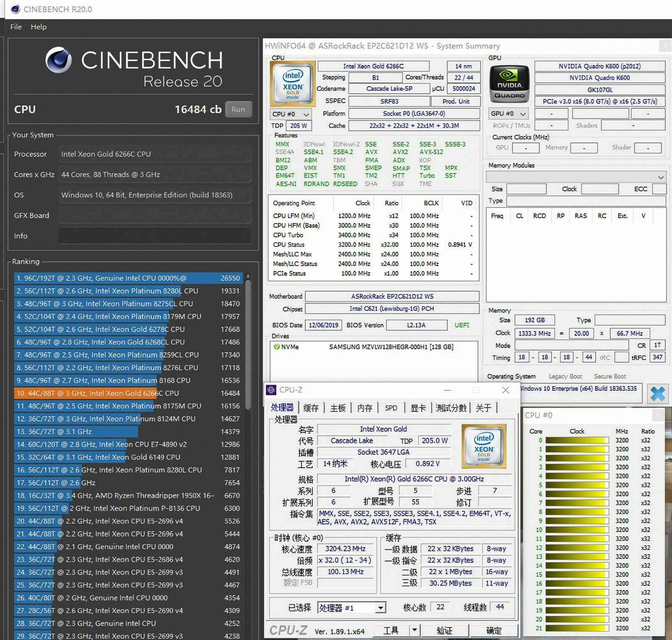Click the large Cinebench sphere logo

(x=58, y=60)
